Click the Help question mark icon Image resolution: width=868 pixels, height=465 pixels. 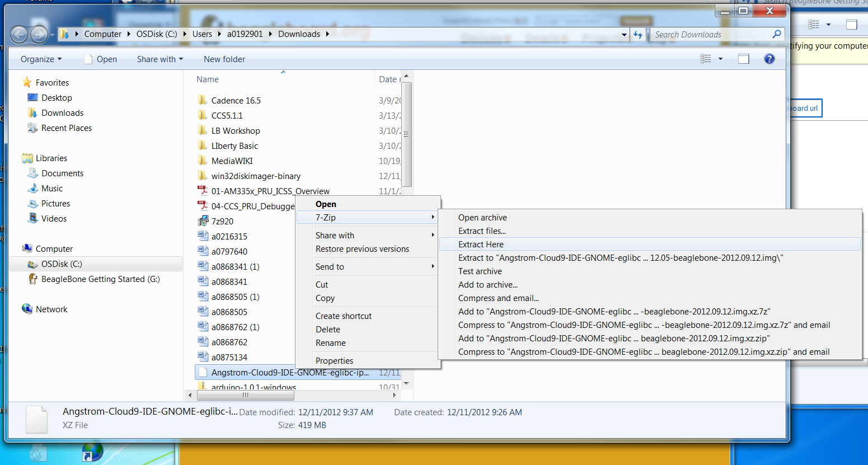click(769, 59)
